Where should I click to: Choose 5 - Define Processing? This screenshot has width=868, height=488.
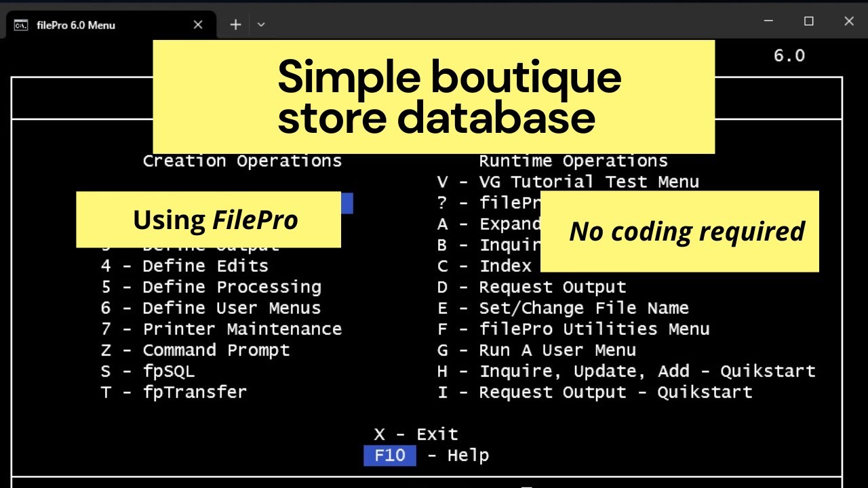[x=211, y=287]
